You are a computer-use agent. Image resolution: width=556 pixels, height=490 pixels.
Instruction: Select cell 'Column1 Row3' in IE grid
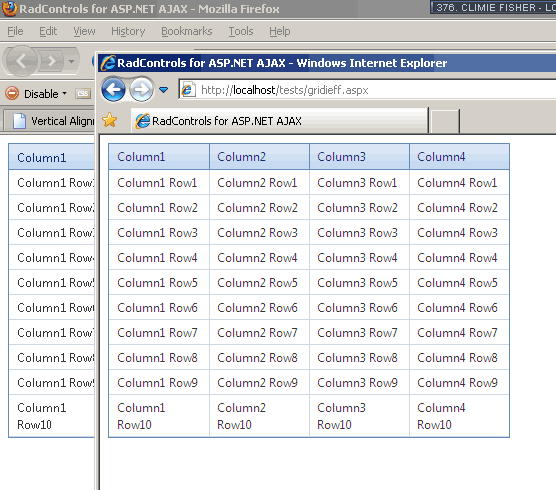pos(159,233)
